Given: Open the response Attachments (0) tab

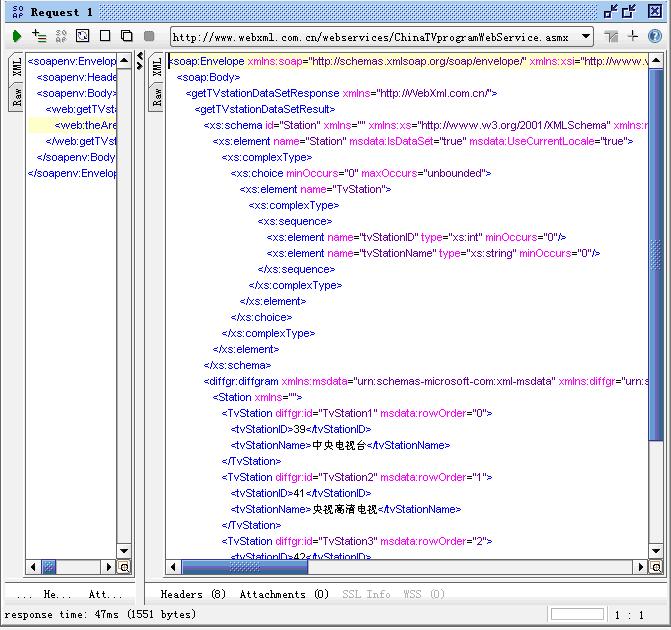Looking at the screenshot, I should coord(284,594).
